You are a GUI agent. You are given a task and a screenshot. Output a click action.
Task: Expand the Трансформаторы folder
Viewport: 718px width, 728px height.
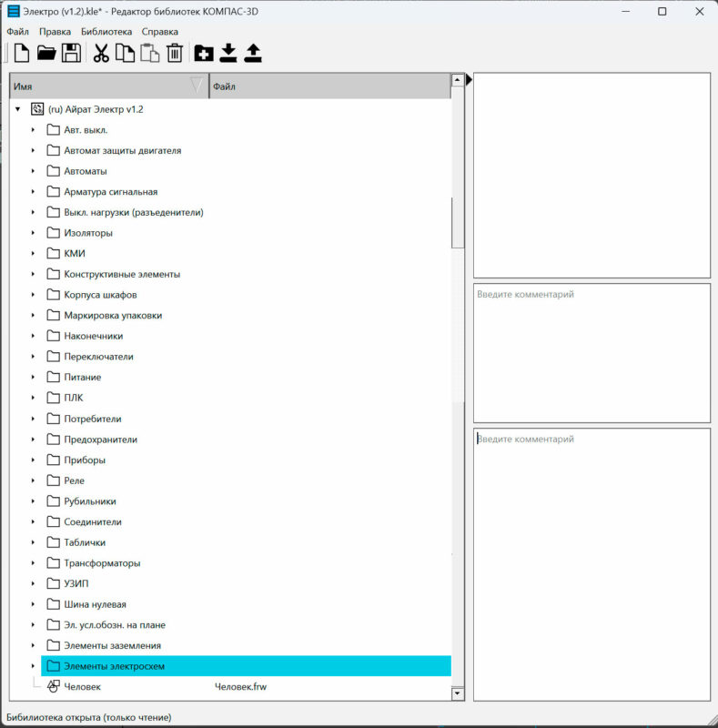(x=33, y=562)
